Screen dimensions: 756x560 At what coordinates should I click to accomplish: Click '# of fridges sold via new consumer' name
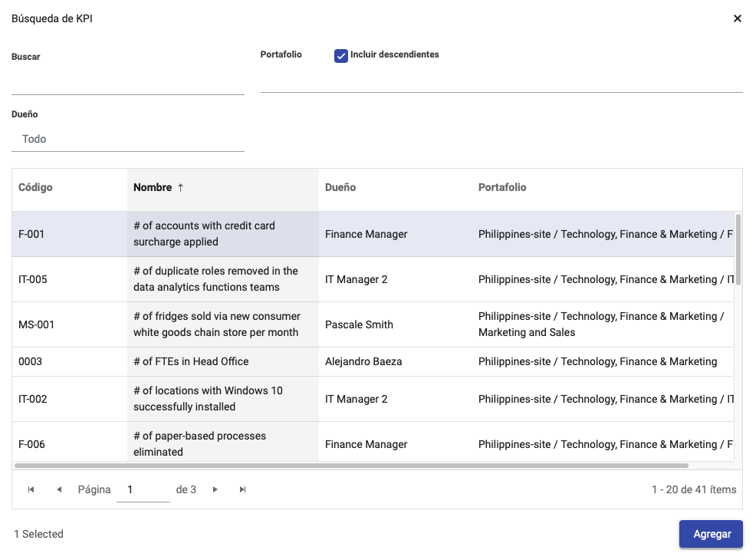pos(216,324)
